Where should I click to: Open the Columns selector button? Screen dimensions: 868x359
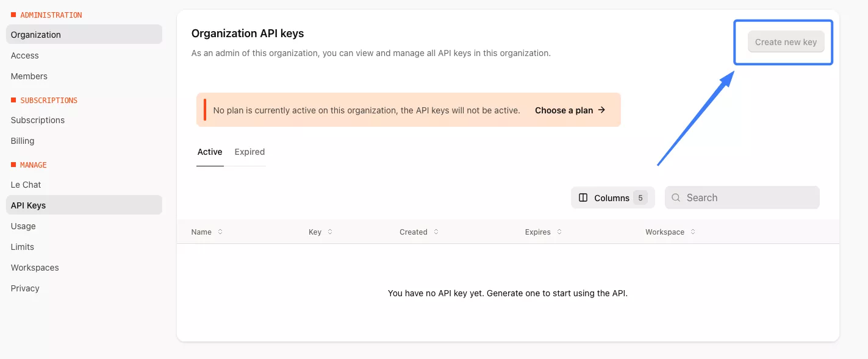612,197
